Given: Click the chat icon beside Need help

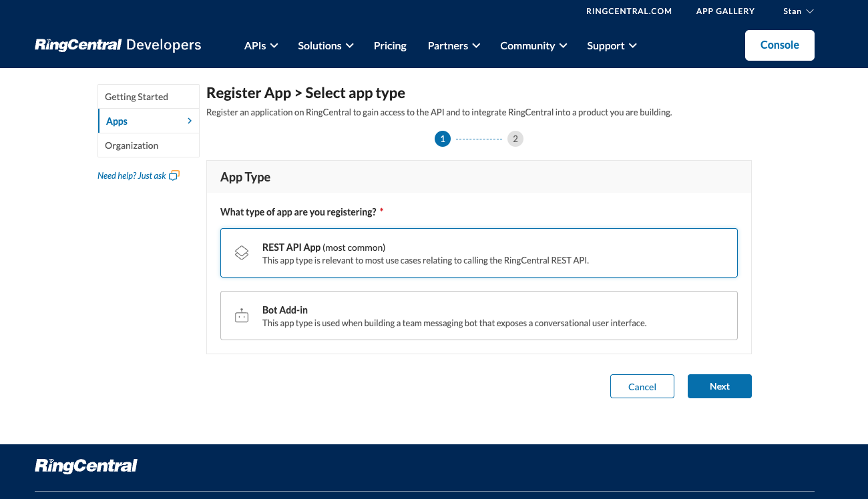Looking at the screenshot, I should tap(174, 175).
